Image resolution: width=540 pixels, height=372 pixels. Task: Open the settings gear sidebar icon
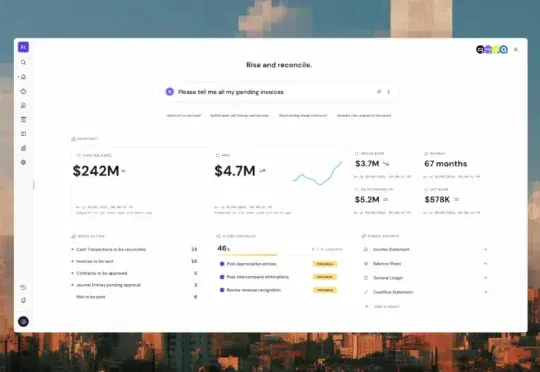(x=23, y=162)
